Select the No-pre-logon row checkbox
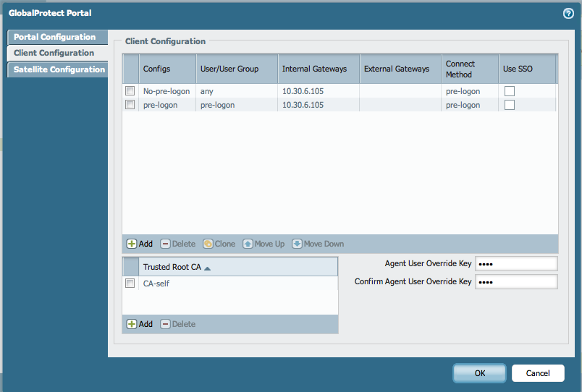The width and height of the screenshot is (582, 392). point(130,91)
